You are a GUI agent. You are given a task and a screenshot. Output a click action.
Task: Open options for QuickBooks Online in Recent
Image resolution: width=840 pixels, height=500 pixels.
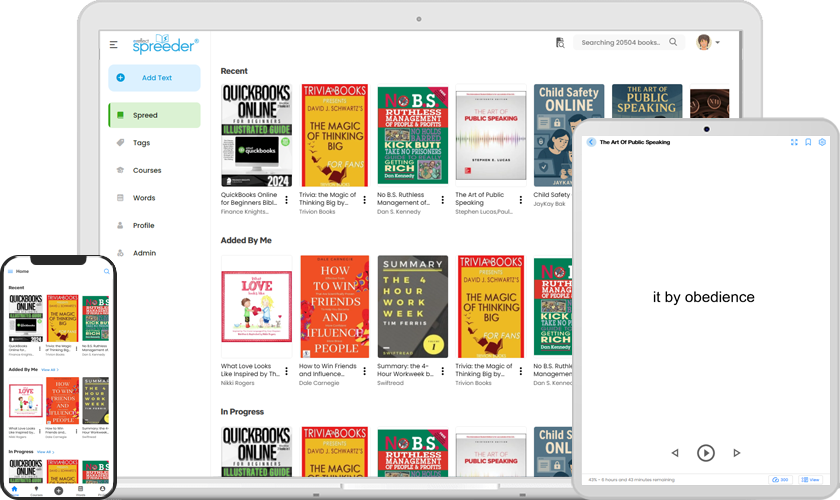click(x=287, y=200)
